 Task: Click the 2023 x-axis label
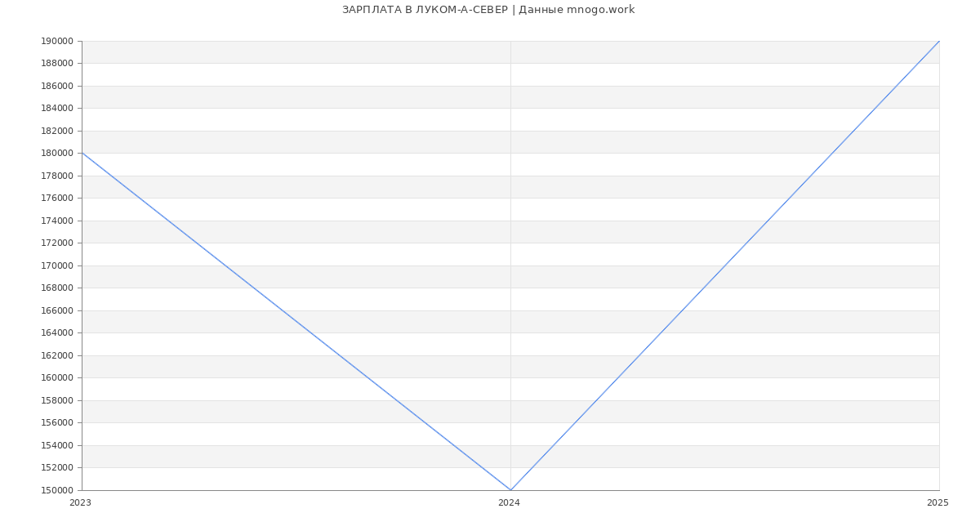[80, 503]
